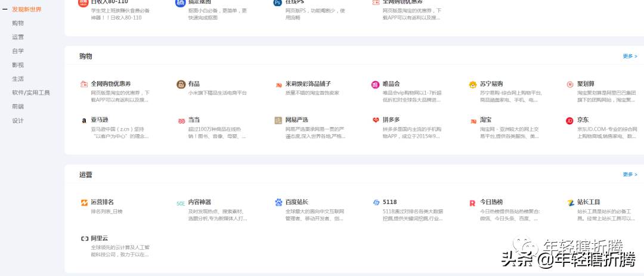Click the 阿里云 bracket logo icon
Viewport: 644px width, 276px height.
coord(84,238)
